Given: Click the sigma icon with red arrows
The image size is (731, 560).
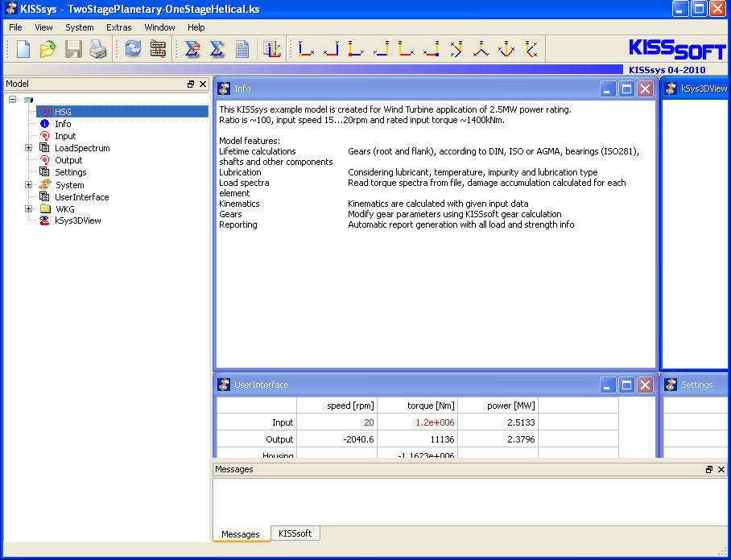Looking at the screenshot, I should click(x=192, y=49).
